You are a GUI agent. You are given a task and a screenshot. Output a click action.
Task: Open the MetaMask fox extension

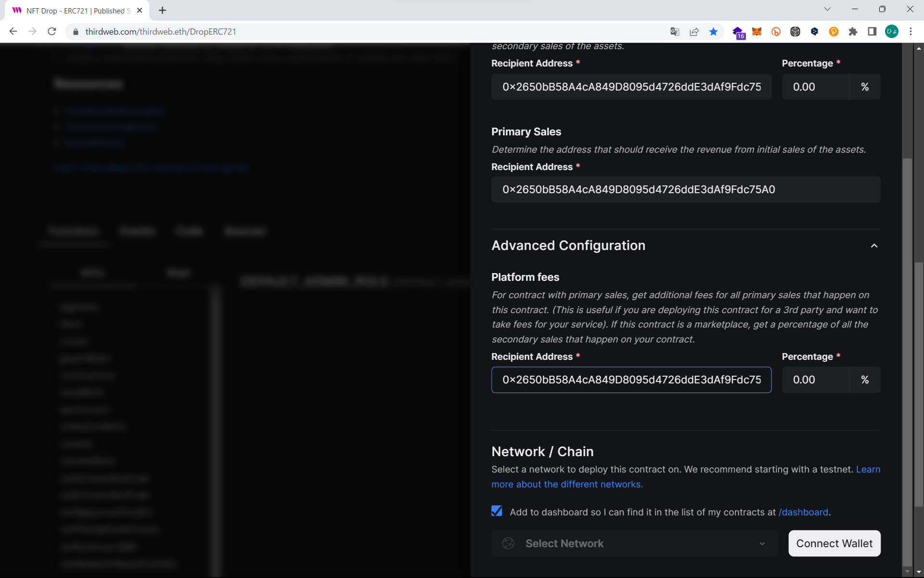(x=757, y=32)
